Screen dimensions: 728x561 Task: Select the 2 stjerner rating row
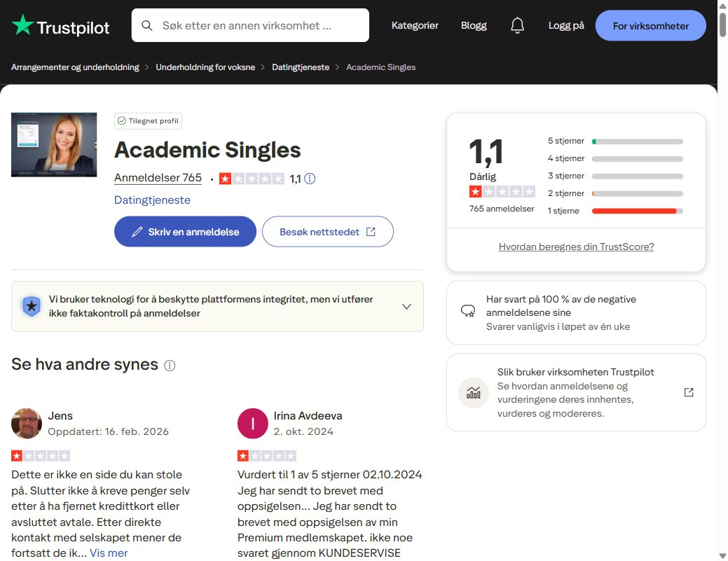pyautogui.click(x=615, y=193)
